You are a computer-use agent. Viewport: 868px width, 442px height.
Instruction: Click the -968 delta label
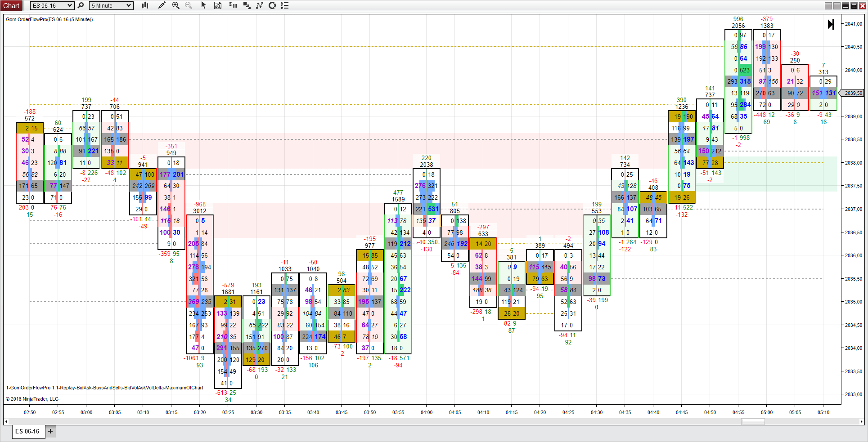[200, 204]
